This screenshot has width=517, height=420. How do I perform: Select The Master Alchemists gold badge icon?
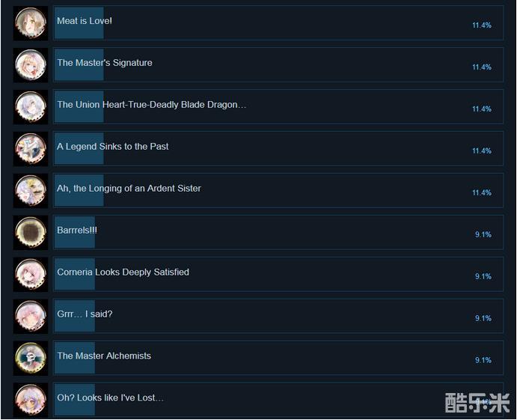click(31, 359)
